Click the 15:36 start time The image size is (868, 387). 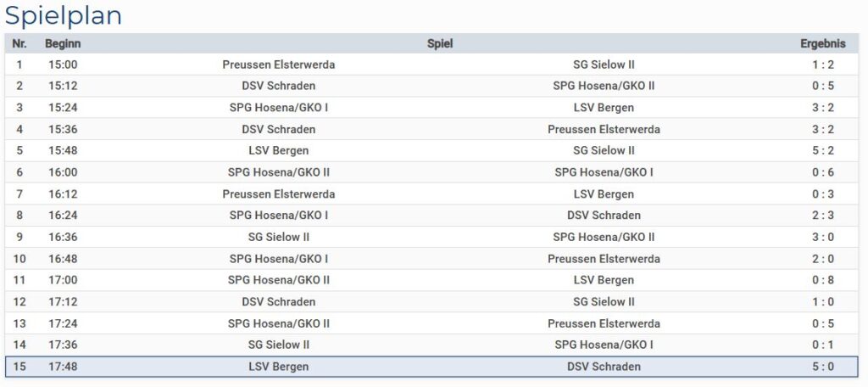point(63,129)
